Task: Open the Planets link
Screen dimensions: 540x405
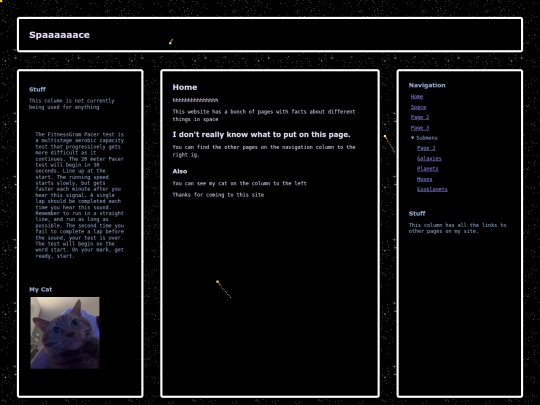Action: 427,169
